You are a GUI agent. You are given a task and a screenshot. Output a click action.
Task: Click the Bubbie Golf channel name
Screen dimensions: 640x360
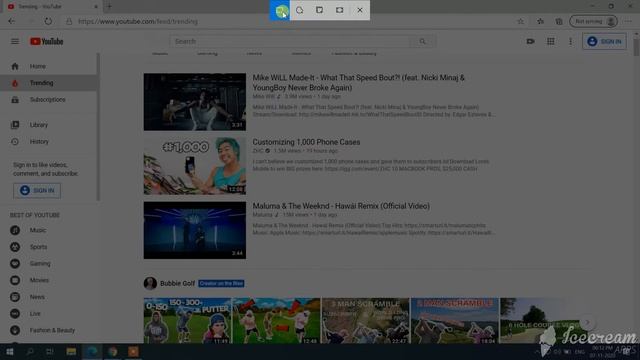click(x=178, y=283)
